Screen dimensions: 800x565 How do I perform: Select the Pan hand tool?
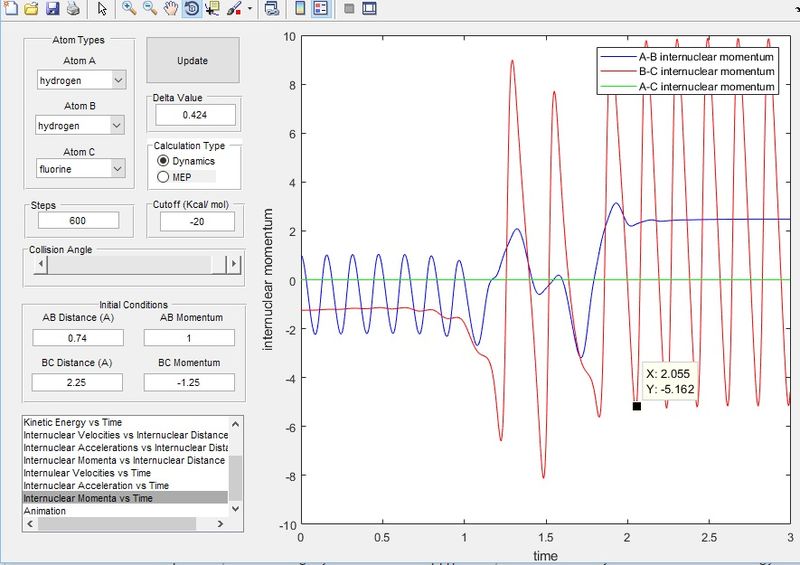tap(171, 8)
